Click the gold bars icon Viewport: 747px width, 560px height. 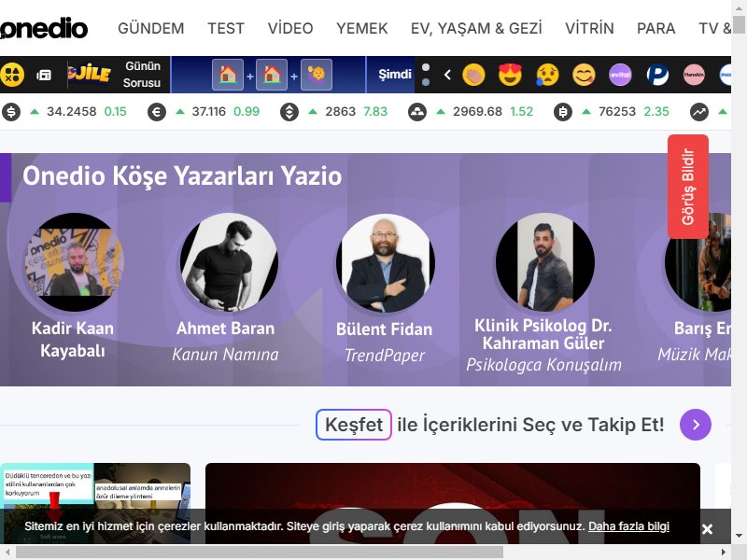click(x=417, y=112)
